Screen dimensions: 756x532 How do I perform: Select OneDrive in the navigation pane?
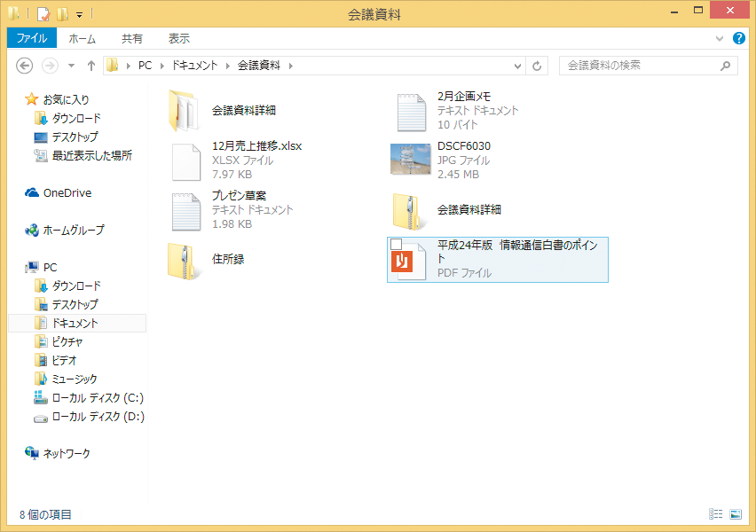click(67, 192)
